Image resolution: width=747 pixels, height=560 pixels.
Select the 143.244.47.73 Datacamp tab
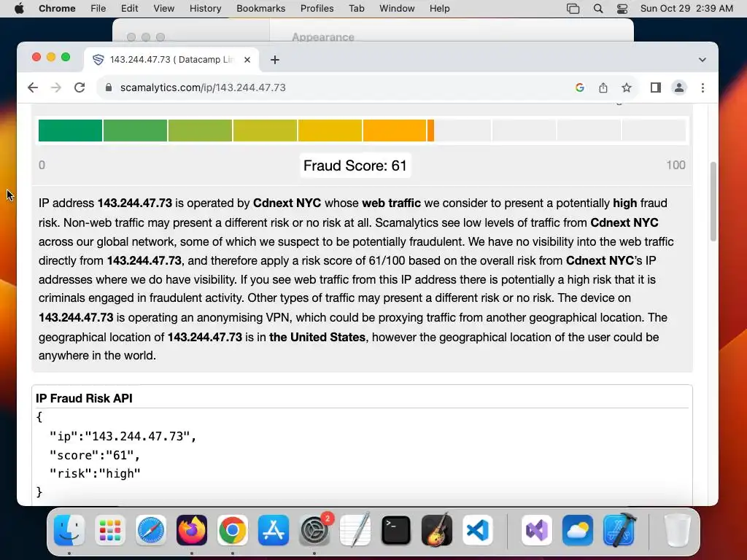coord(172,60)
